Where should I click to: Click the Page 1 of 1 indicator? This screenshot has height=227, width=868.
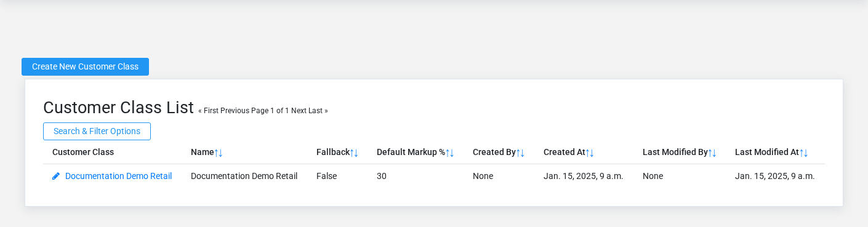[x=270, y=111]
